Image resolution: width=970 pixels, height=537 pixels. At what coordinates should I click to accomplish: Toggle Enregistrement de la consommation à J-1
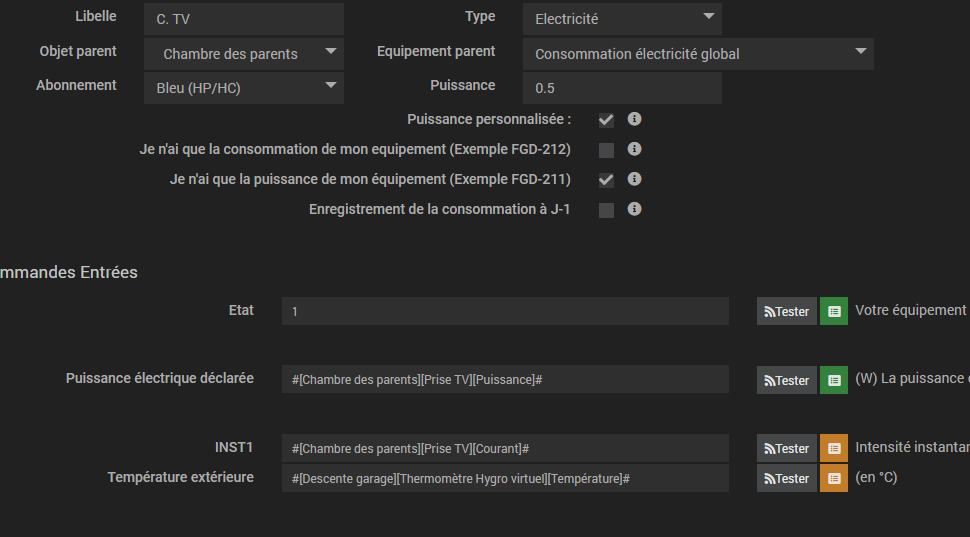pos(606,211)
